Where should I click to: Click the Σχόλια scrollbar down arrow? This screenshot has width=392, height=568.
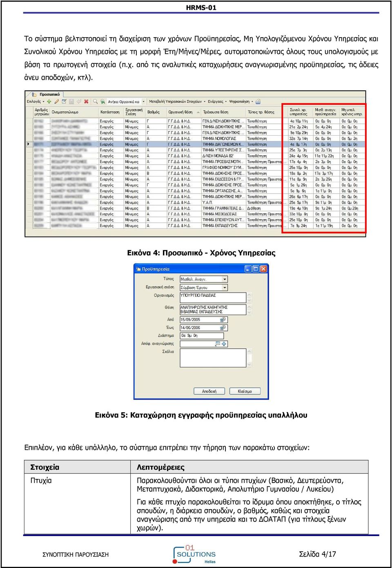249,365
